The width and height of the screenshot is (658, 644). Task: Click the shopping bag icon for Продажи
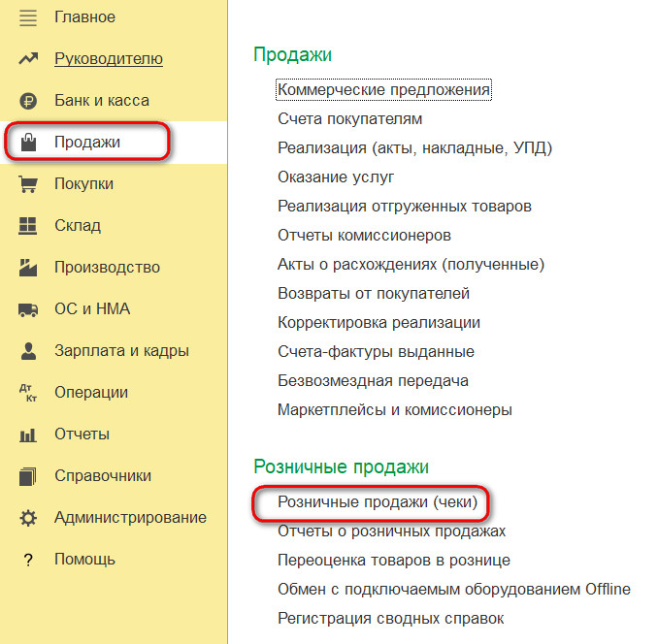point(28,143)
